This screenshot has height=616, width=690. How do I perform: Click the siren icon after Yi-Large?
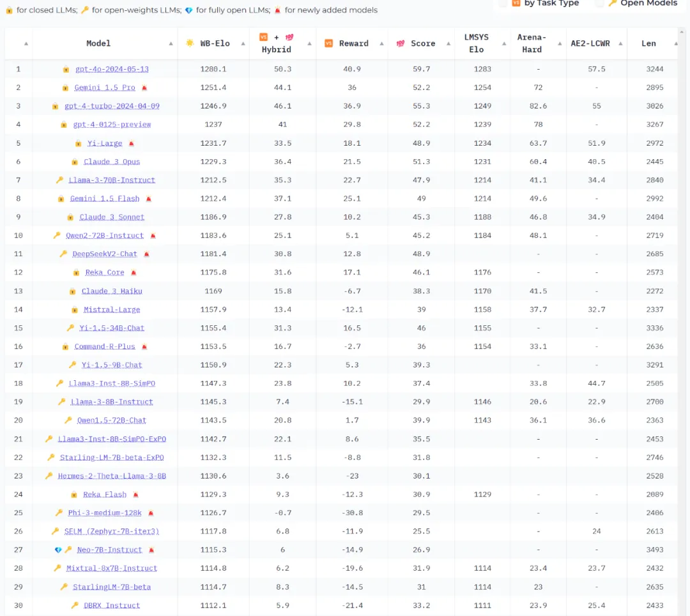coord(132,144)
